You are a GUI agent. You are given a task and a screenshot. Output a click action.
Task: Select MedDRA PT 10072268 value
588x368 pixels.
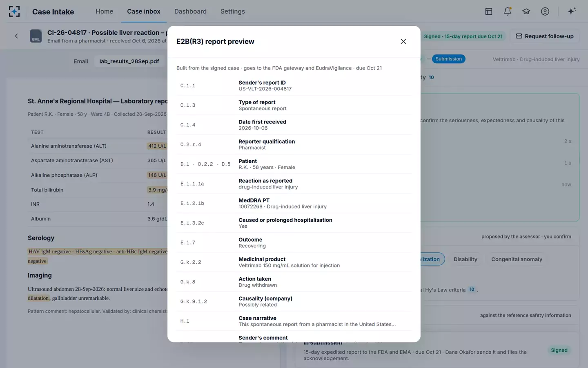click(x=283, y=206)
